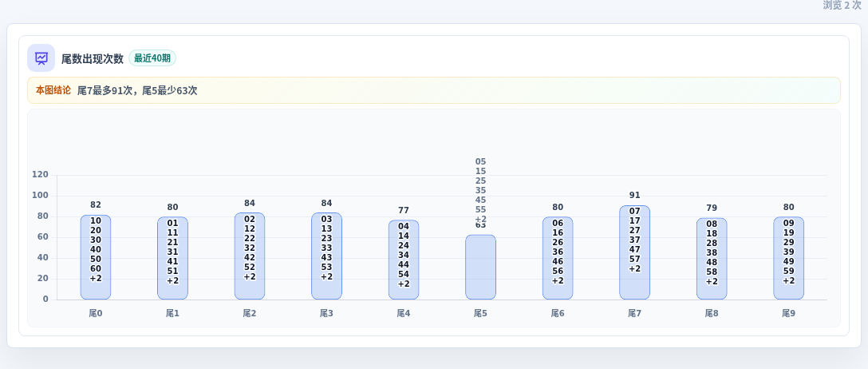Select the 尾4 bar showing 77
868x369 pixels.
(x=404, y=260)
